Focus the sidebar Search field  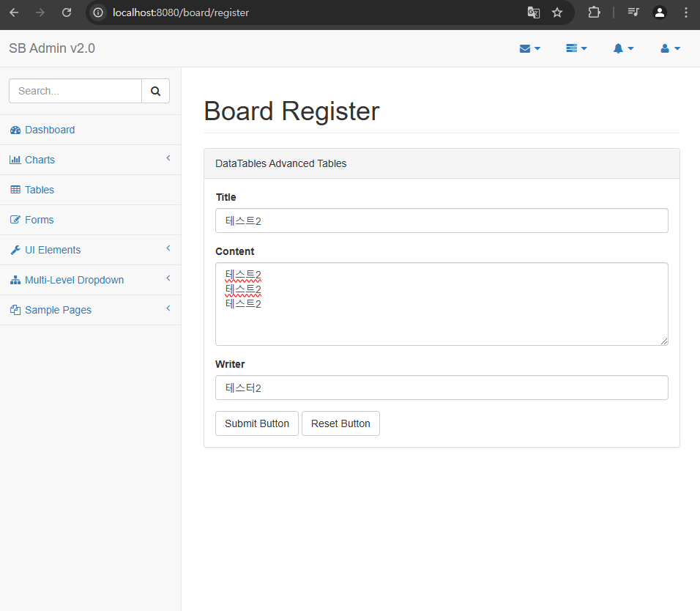75,91
